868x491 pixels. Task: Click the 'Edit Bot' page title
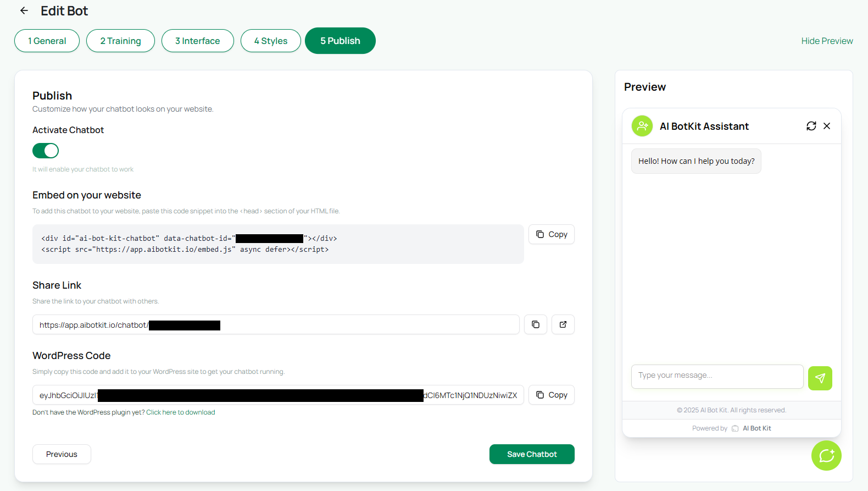[x=64, y=11]
